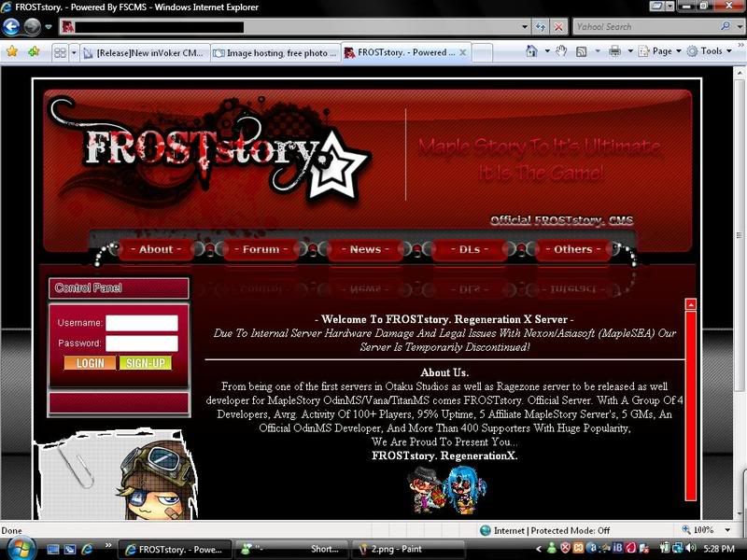The image size is (747, 560).
Task: Switch to the Image hosting tab
Action: coord(275,53)
